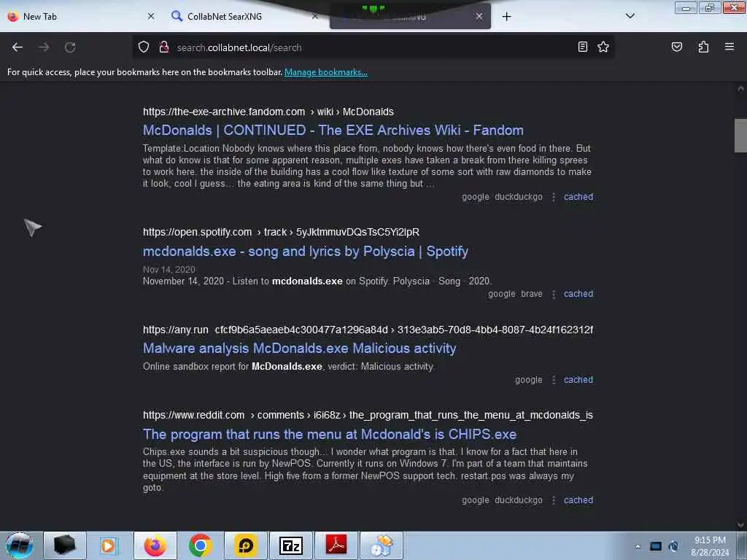Open the tracking protection shield icon

click(144, 47)
